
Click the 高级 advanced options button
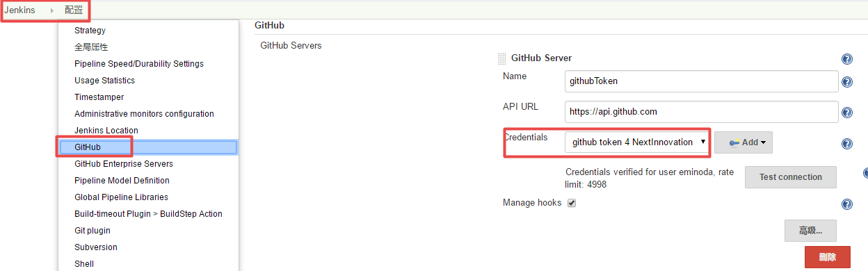coord(810,230)
